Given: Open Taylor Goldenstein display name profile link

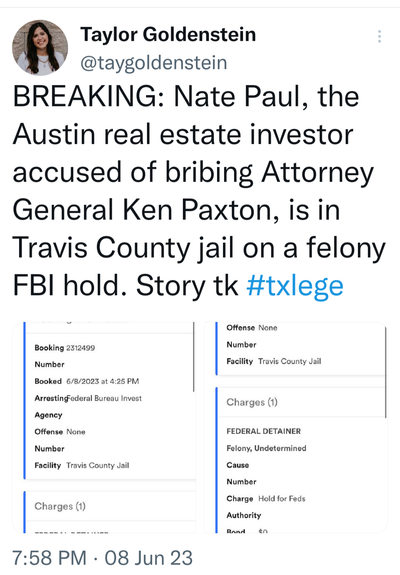Looking at the screenshot, I should point(168,34).
